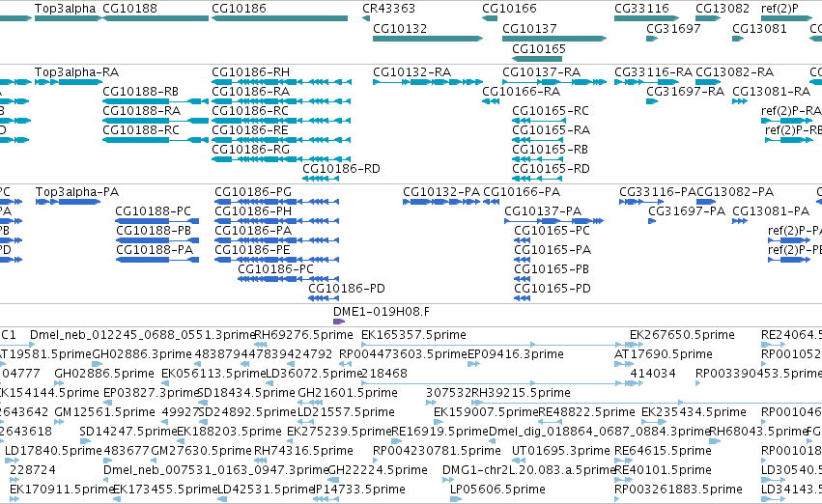This screenshot has height=504, width=822.
Task: Click the CG10132-RA transcript
Action: pyautogui.click(x=428, y=82)
